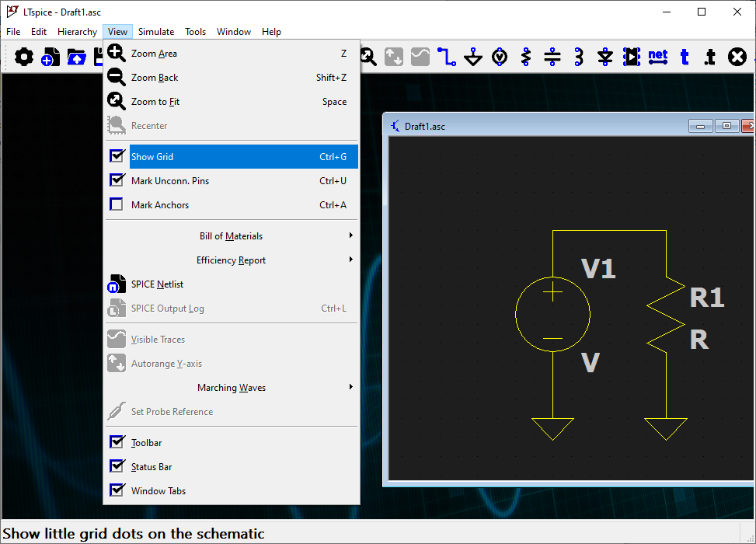
Task: Select the blue Text tool
Action: click(x=685, y=58)
